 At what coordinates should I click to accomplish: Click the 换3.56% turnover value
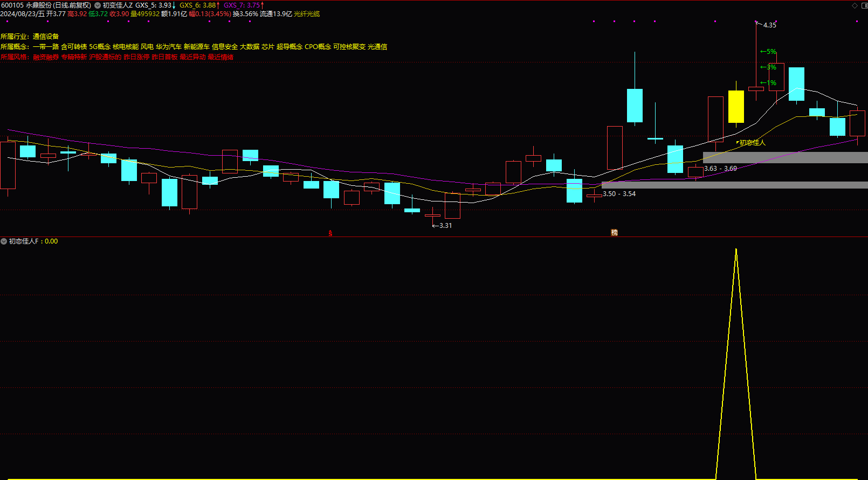click(245, 14)
